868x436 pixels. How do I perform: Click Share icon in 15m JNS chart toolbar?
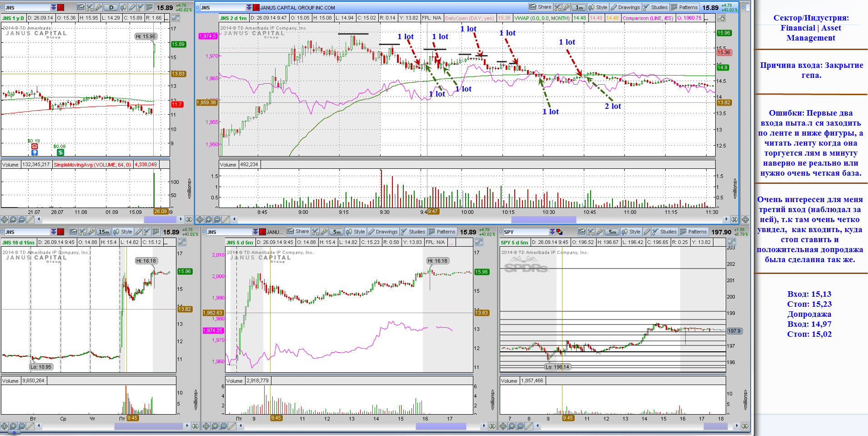click(x=73, y=232)
